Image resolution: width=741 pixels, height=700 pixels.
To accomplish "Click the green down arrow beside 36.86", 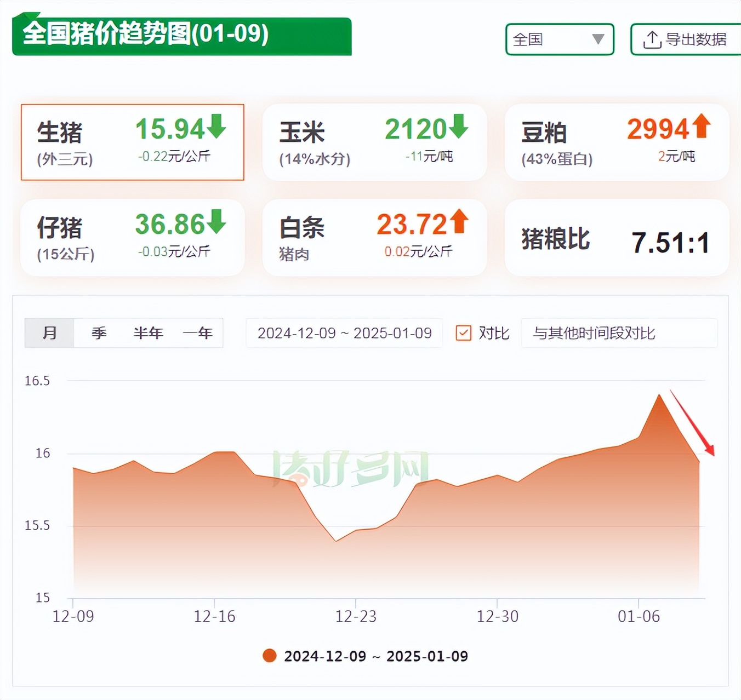I will pos(216,221).
